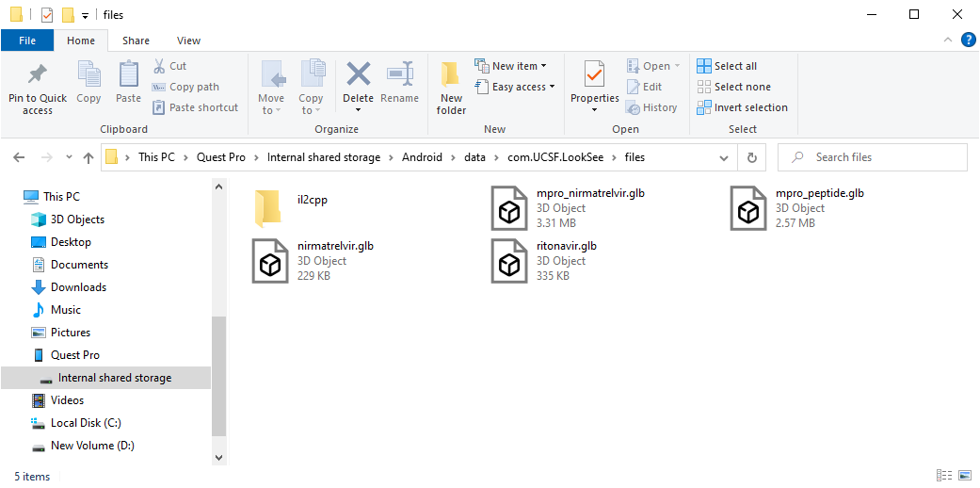This screenshot has height=488, width=980.
Task: Open the mpro_nirmatrelvir.glb 3D object file
Action: point(509,208)
